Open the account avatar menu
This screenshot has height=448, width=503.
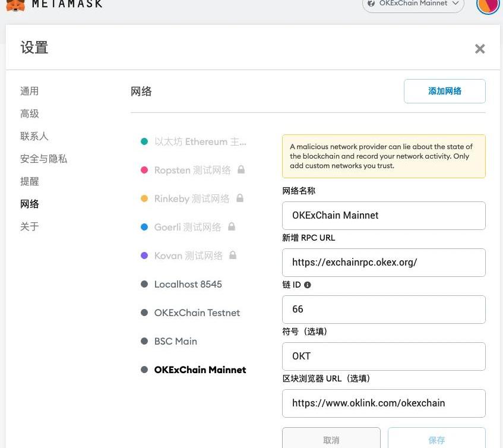click(488, 6)
